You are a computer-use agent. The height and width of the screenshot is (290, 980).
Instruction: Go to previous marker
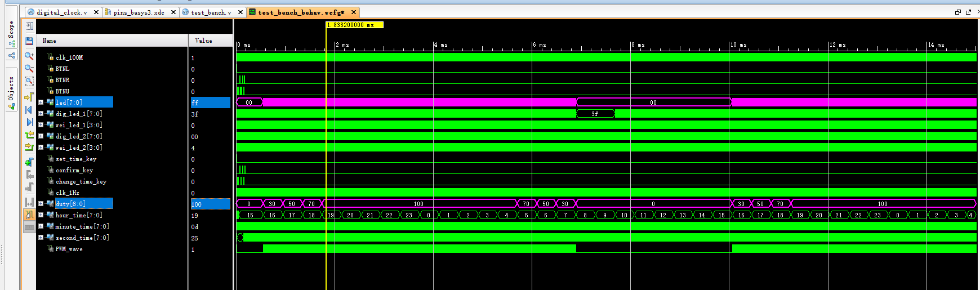[x=29, y=175]
